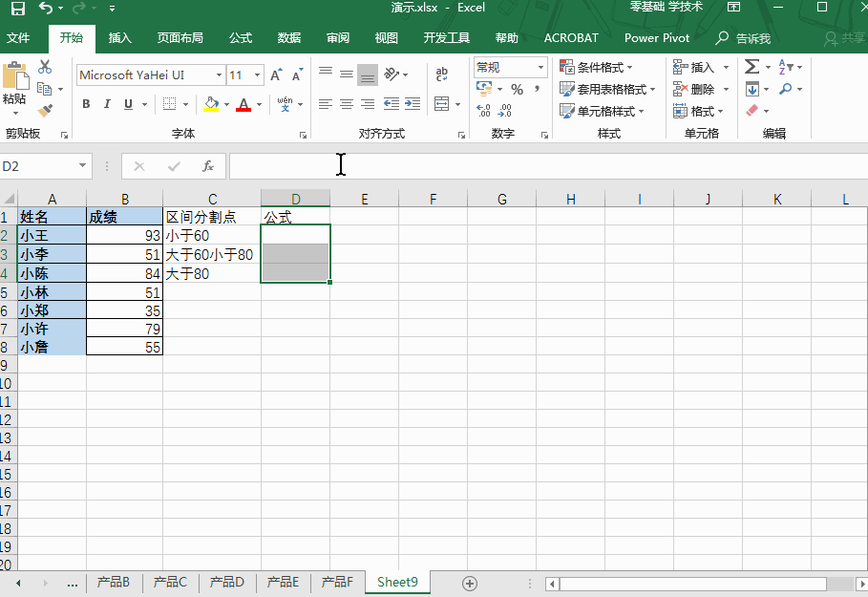Add a new sheet with the plus icon

pos(470,584)
